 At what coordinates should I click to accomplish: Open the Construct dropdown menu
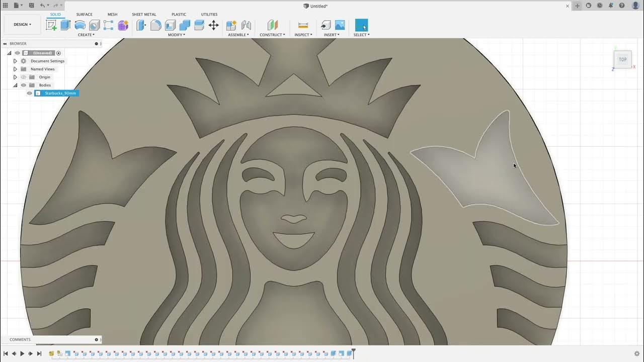click(x=272, y=35)
